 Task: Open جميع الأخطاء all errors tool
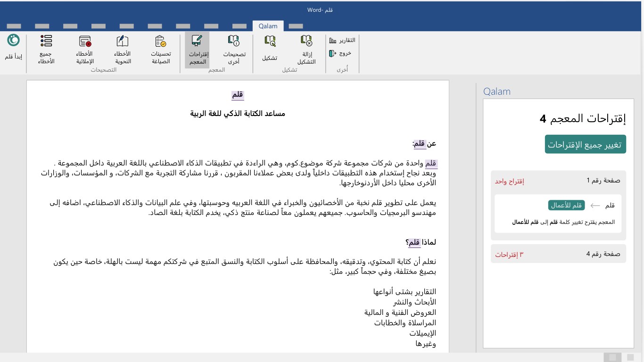pyautogui.click(x=46, y=49)
